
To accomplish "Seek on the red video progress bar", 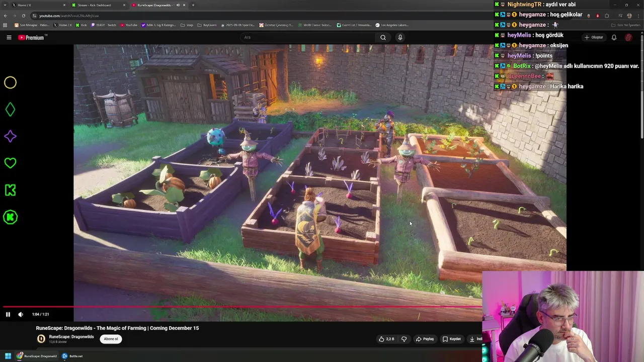I will [242, 306].
